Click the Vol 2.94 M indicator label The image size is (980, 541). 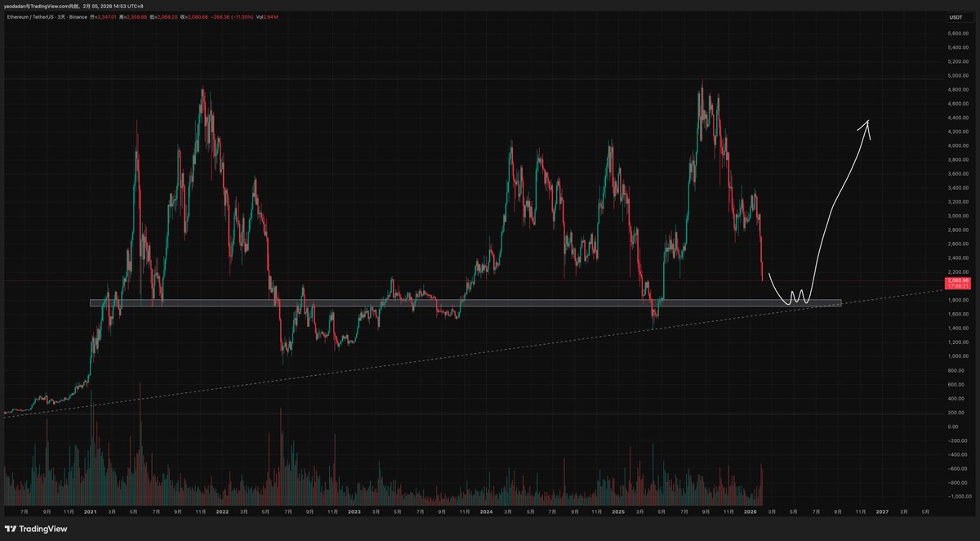coord(267,17)
